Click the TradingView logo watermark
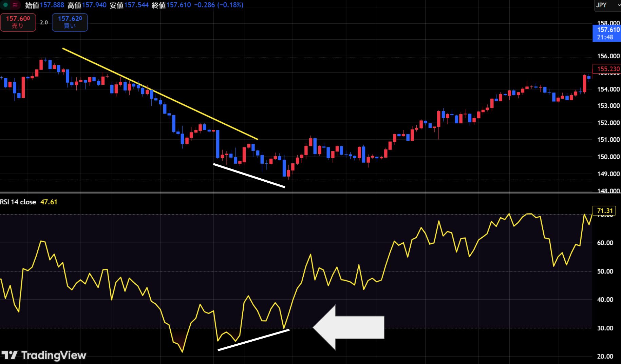The width and height of the screenshot is (621, 364). pos(43,355)
